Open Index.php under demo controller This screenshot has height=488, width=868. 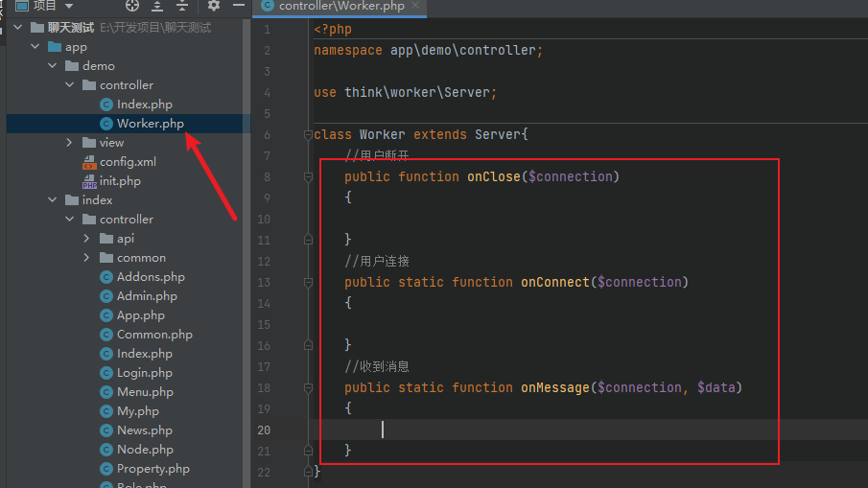pyautogui.click(x=145, y=104)
